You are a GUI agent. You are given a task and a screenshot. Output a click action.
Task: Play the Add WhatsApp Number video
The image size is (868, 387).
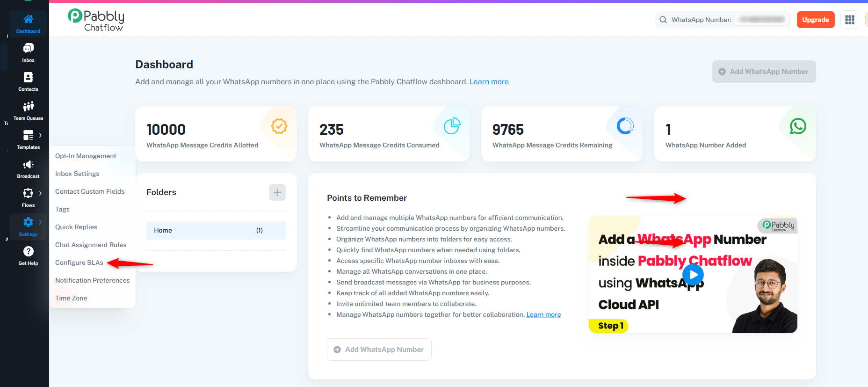693,274
